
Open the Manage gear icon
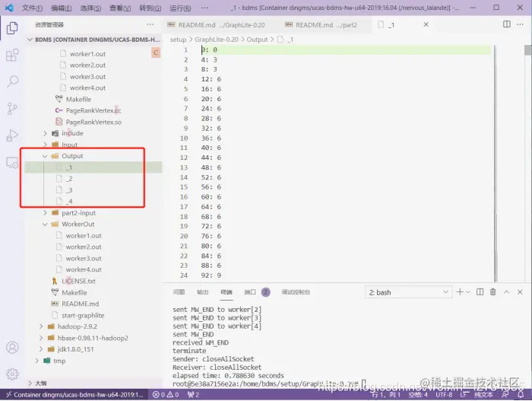pyautogui.click(x=12, y=374)
